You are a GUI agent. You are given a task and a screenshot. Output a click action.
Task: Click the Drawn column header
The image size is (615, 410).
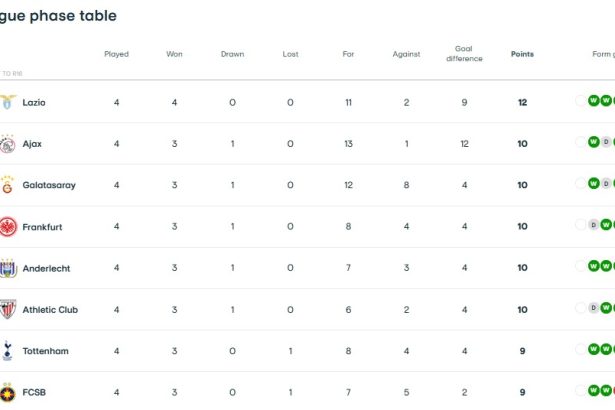[232, 54]
